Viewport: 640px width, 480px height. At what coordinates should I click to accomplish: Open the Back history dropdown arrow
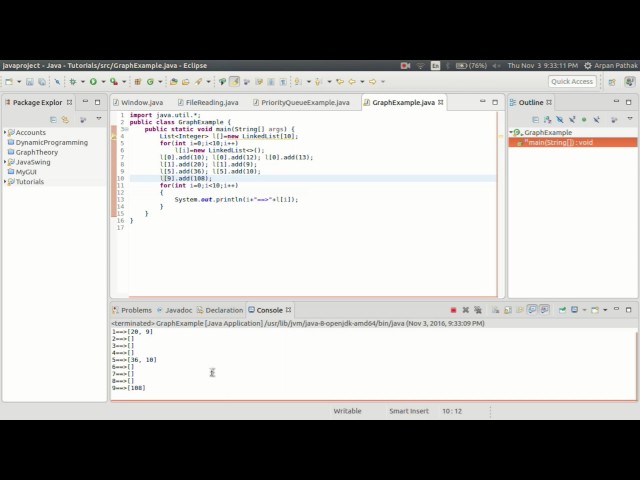pyautogui.click(x=362, y=82)
